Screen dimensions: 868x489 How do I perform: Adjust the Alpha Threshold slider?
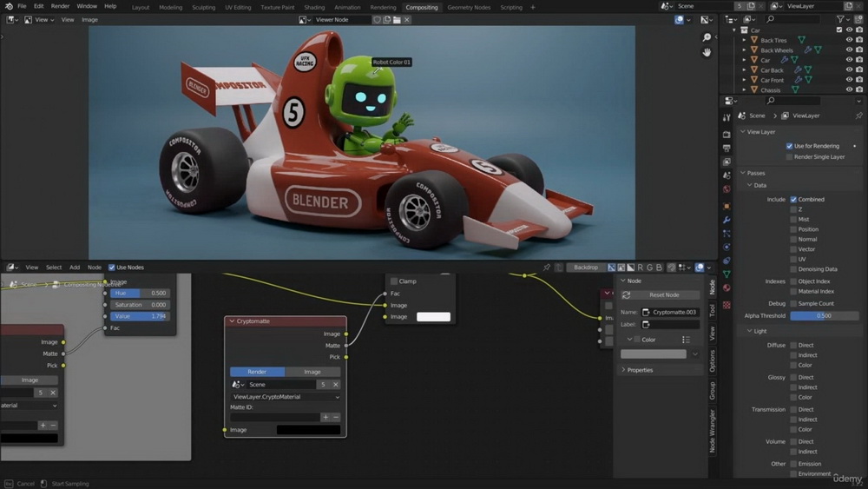[x=824, y=315]
